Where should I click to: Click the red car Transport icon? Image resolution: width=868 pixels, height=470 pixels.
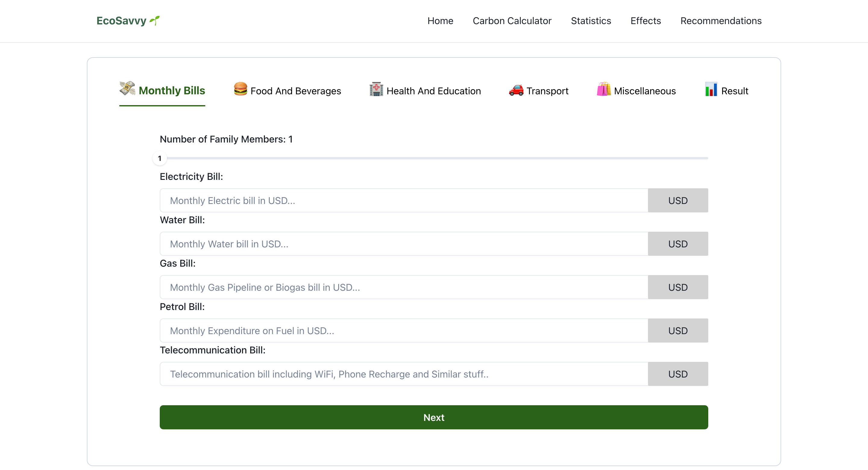point(516,90)
